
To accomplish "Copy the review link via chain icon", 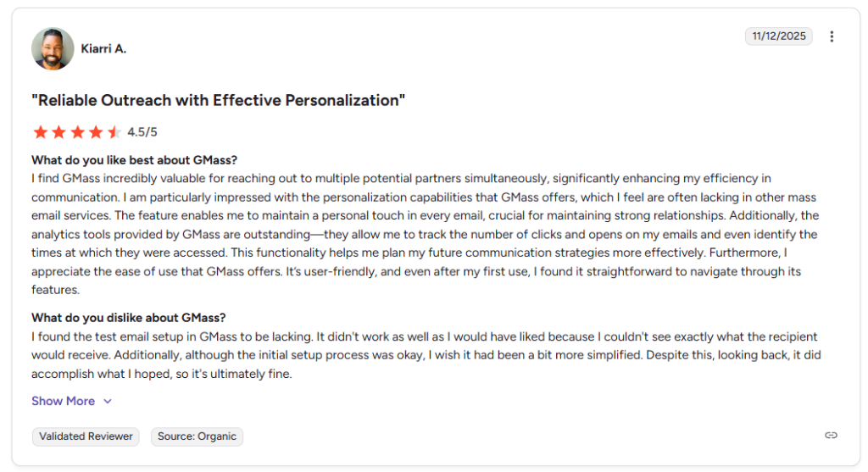I will (831, 436).
